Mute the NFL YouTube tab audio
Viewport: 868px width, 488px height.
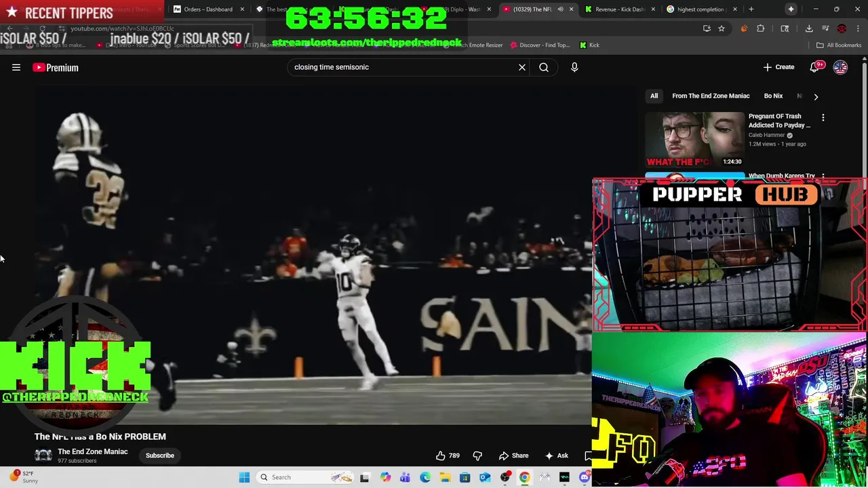(x=560, y=9)
